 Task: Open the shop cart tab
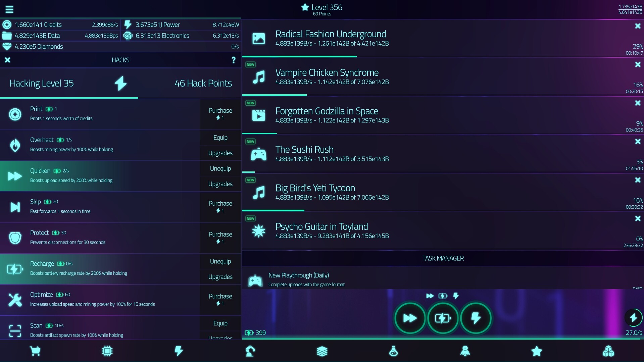click(35, 351)
